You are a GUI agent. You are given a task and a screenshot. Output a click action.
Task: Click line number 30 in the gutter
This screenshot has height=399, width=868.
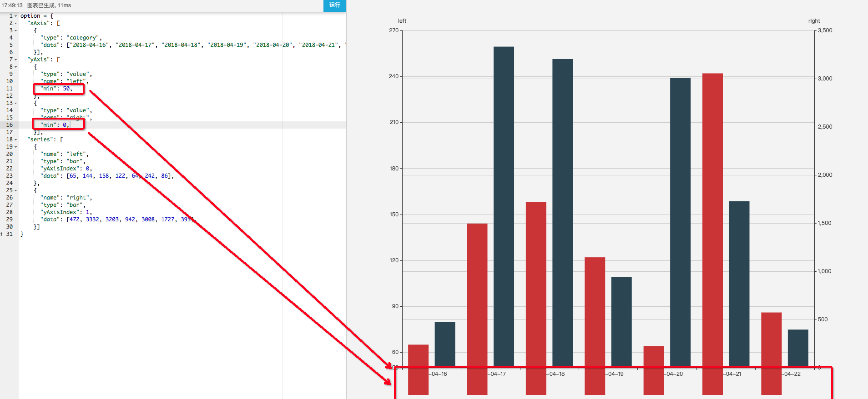[x=10, y=227]
